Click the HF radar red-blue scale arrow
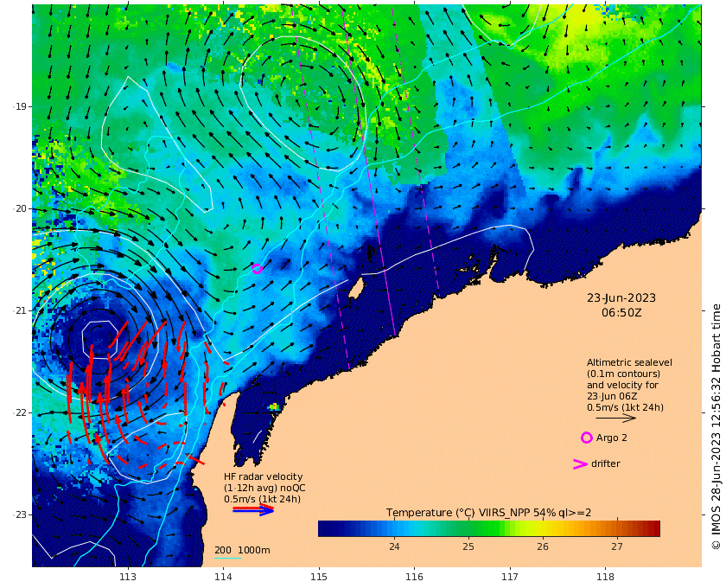This screenshot has height=588, width=726. pos(253,509)
